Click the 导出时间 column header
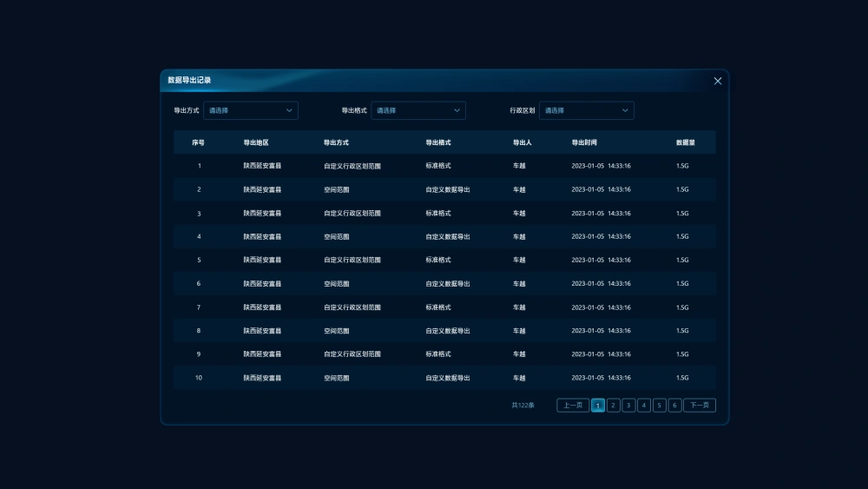 pos(584,142)
